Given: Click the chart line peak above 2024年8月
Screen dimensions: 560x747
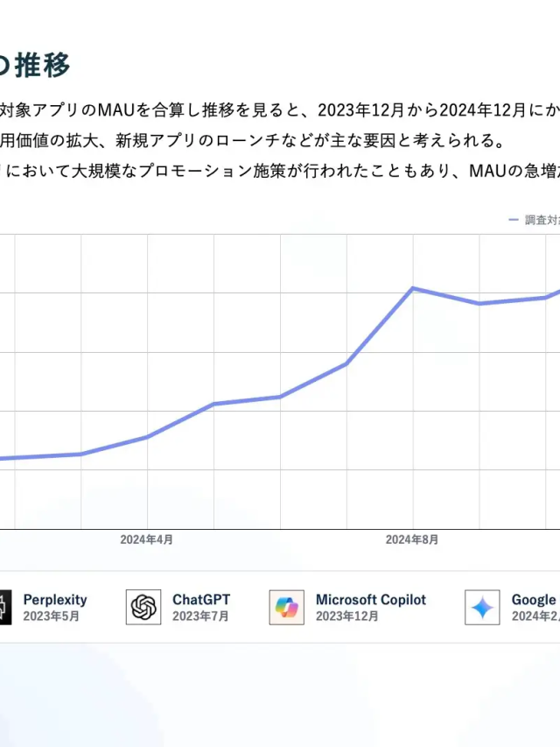Looking at the screenshot, I should pyautogui.click(x=413, y=288).
